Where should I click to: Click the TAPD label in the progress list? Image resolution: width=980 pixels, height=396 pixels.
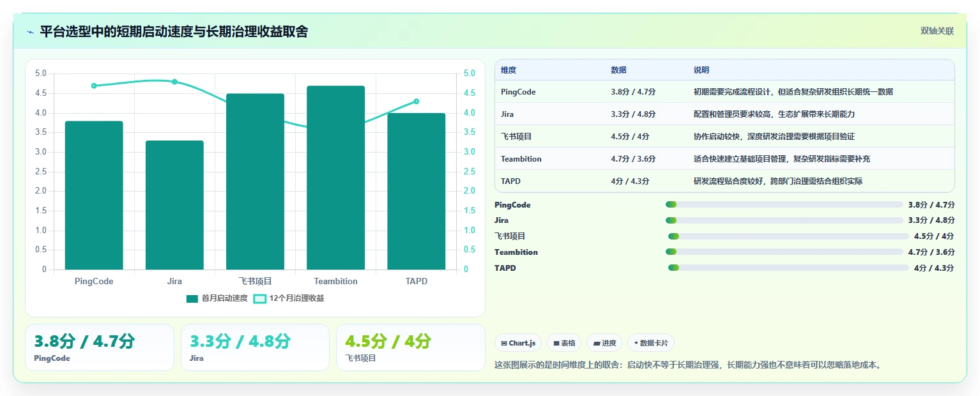point(505,268)
